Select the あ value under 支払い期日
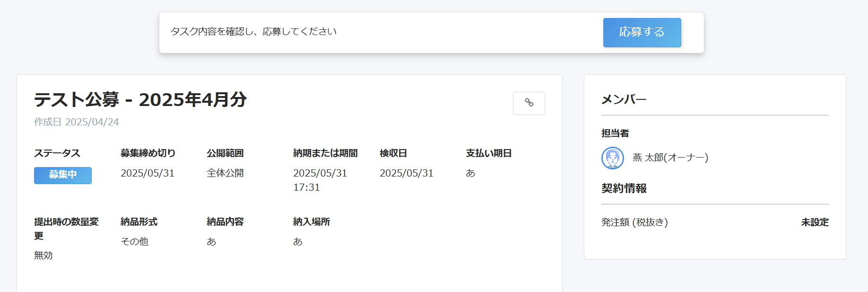 coord(470,173)
